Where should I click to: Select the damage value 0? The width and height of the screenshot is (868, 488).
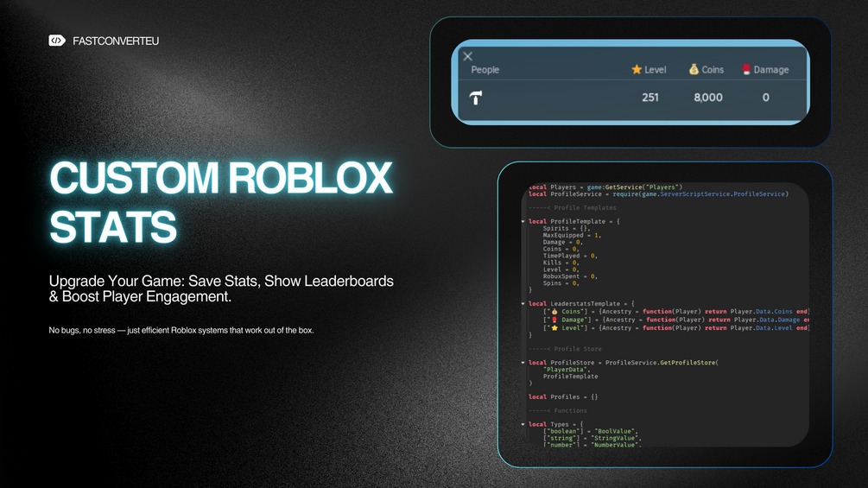point(765,98)
